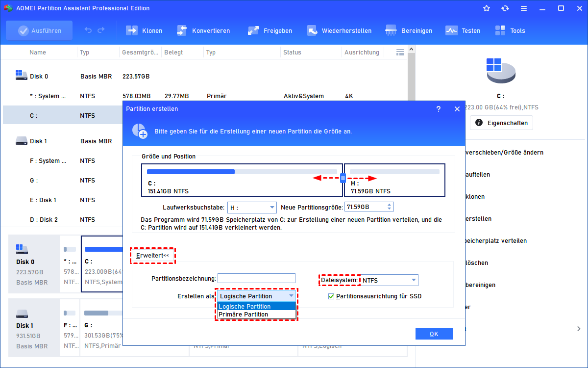This screenshot has width=588, height=368.
Task: Open the Konvertieren toolbar menu
Action: (x=203, y=30)
